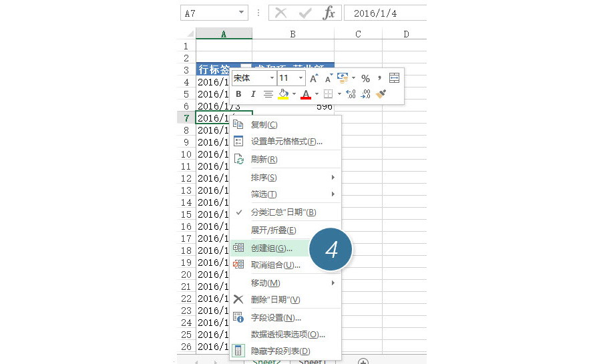The image size is (601, 364).
Task: Open 移动(M) submenu
Action: 286,283
